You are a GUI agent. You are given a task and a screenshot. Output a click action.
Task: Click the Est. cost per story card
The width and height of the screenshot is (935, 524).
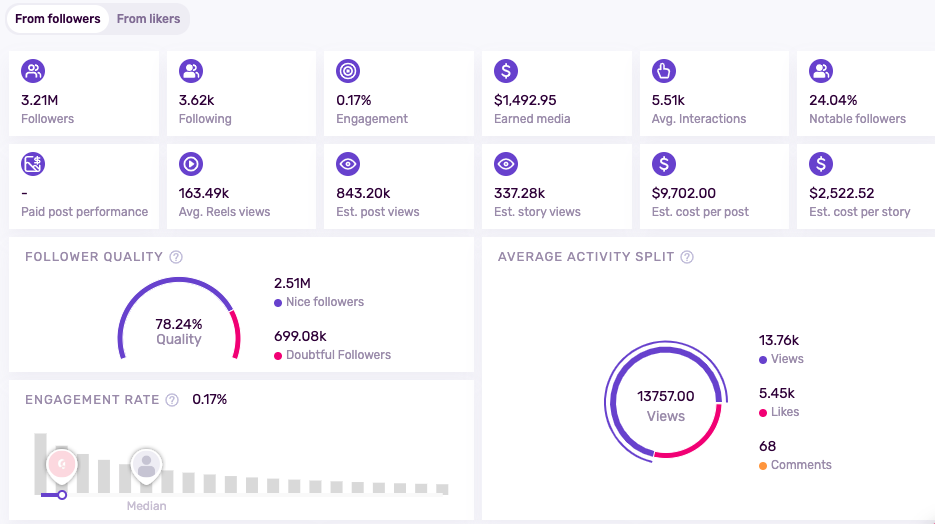tap(866, 184)
